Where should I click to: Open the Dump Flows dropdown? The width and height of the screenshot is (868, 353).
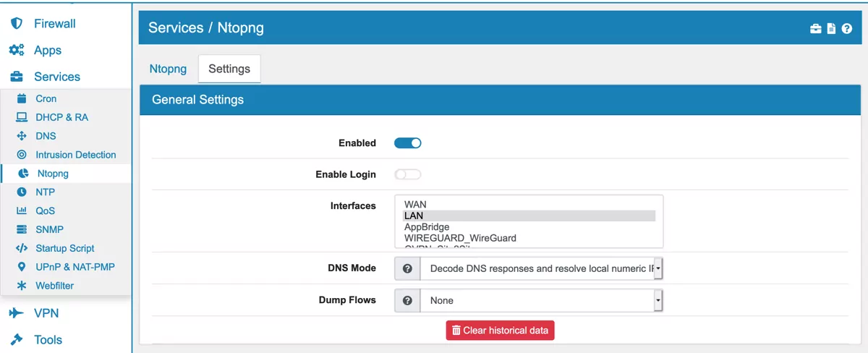pos(541,300)
